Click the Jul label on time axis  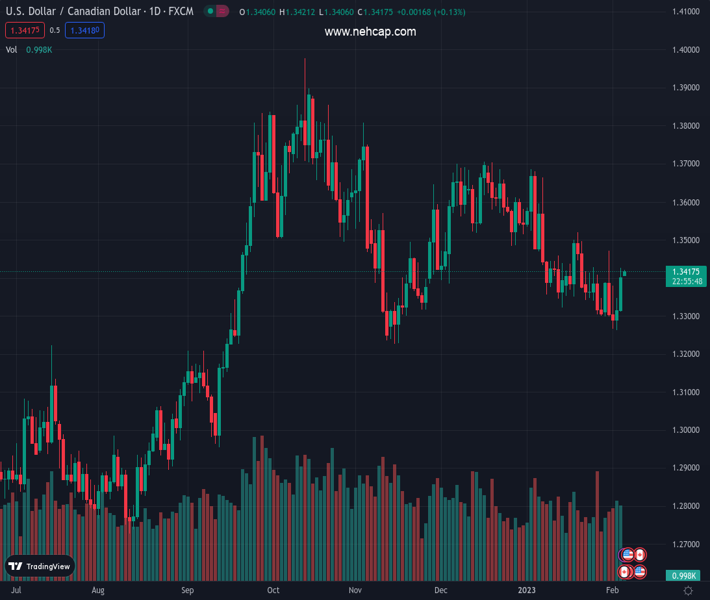(16, 590)
